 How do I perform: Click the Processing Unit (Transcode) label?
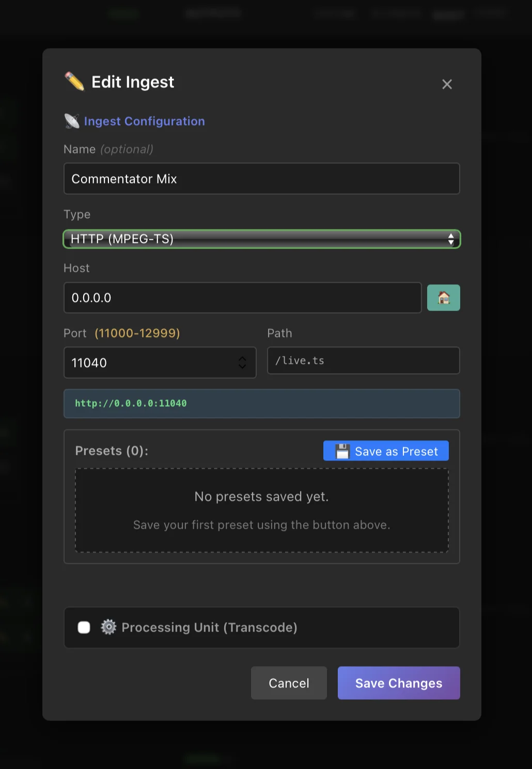pyautogui.click(x=209, y=627)
